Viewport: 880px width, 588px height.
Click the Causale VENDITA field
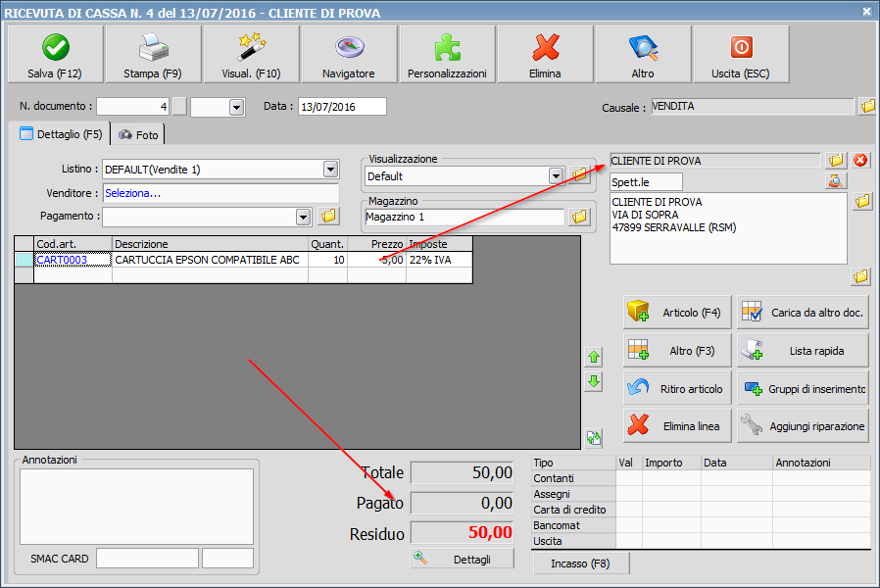click(753, 106)
